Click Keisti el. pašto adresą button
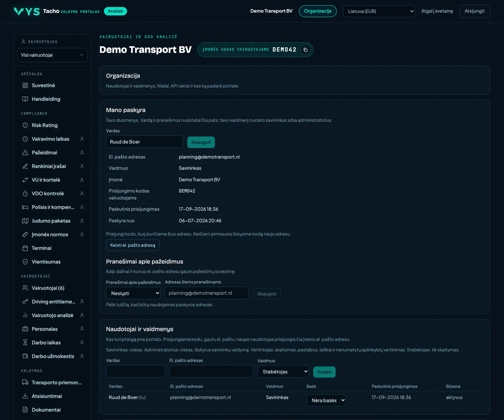 133,245
